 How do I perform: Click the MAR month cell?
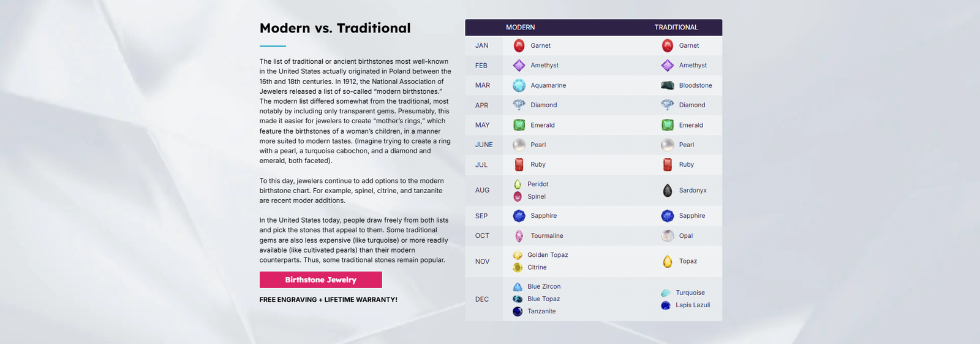pyautogui.click(x=483, y=85)
